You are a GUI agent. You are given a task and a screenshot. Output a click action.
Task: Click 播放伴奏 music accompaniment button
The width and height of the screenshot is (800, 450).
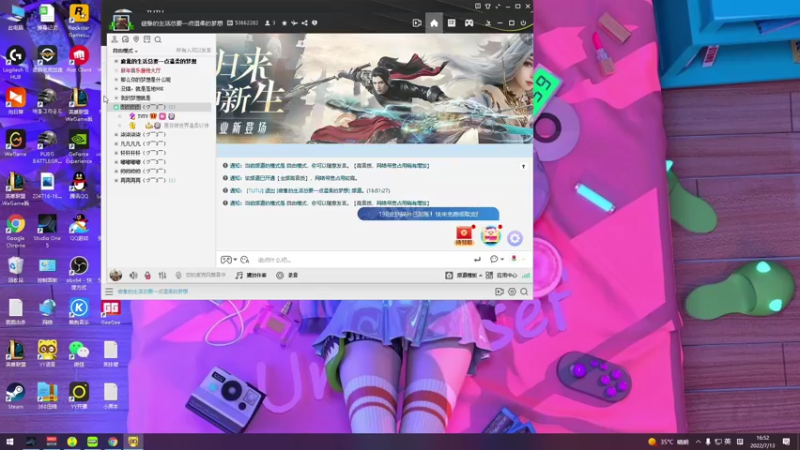coord(252,276)
